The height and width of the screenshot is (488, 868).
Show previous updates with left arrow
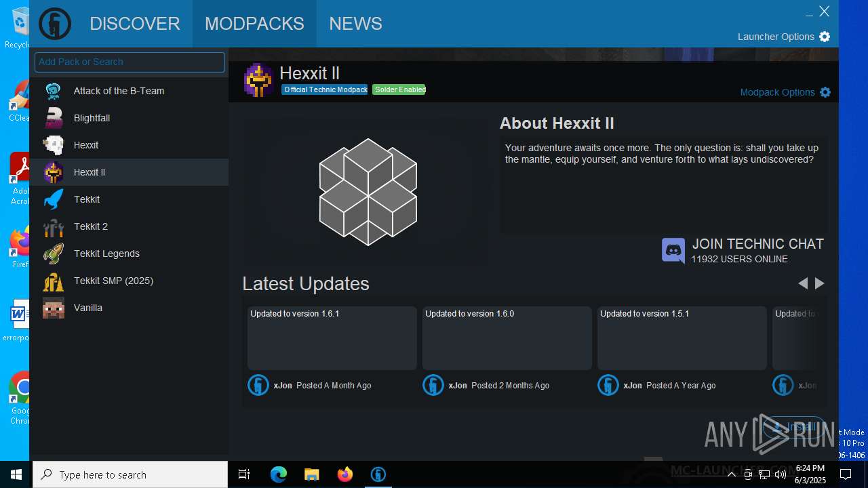pos(803,283)
